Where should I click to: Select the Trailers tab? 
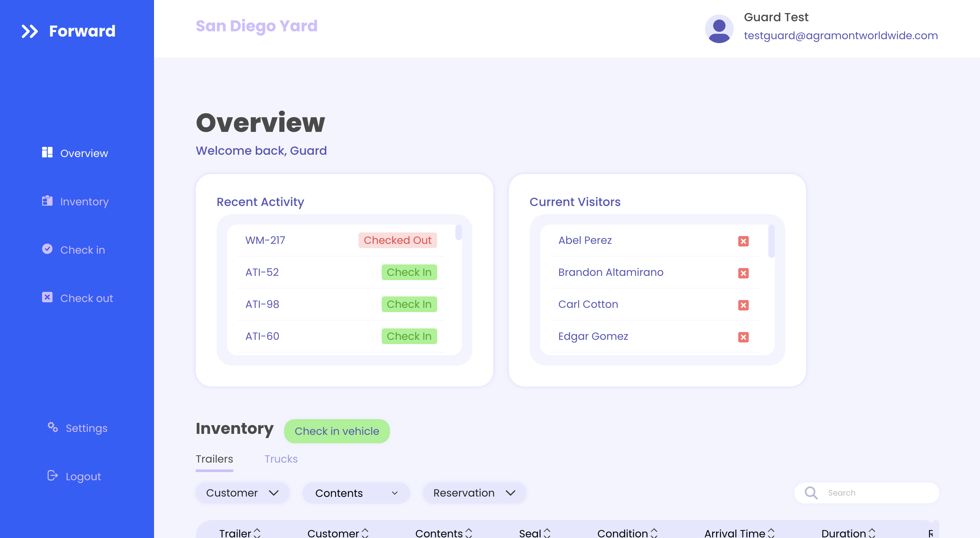214,459
